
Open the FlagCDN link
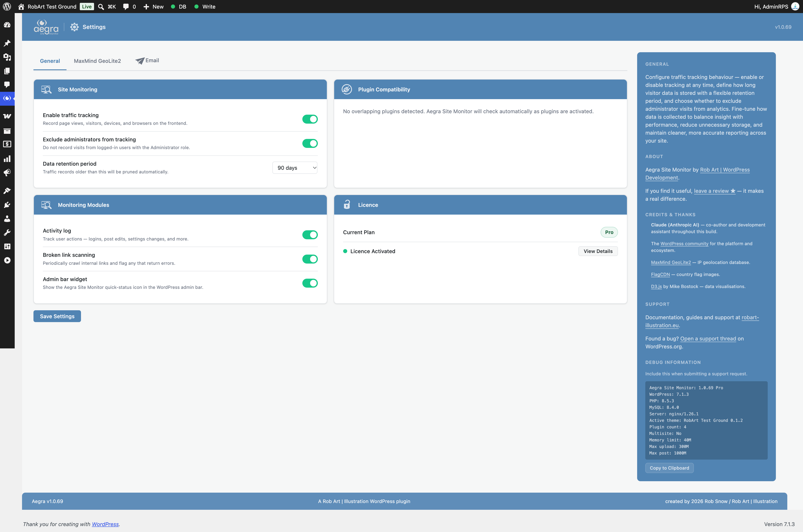pyautogui.click(x=660, y=275)
